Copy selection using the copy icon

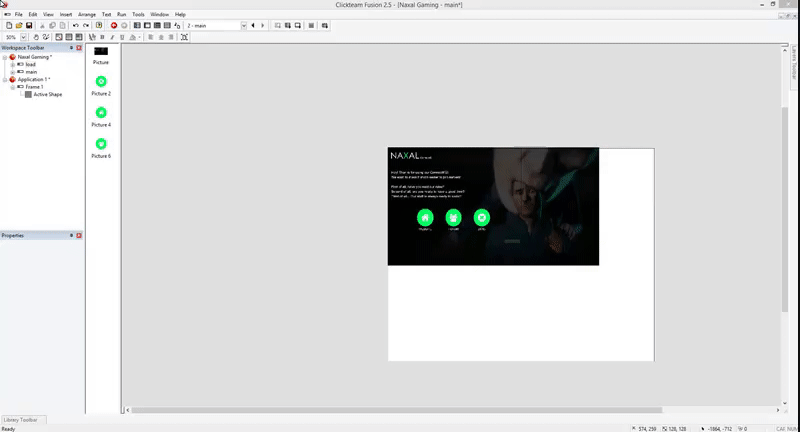coord(52,26)
